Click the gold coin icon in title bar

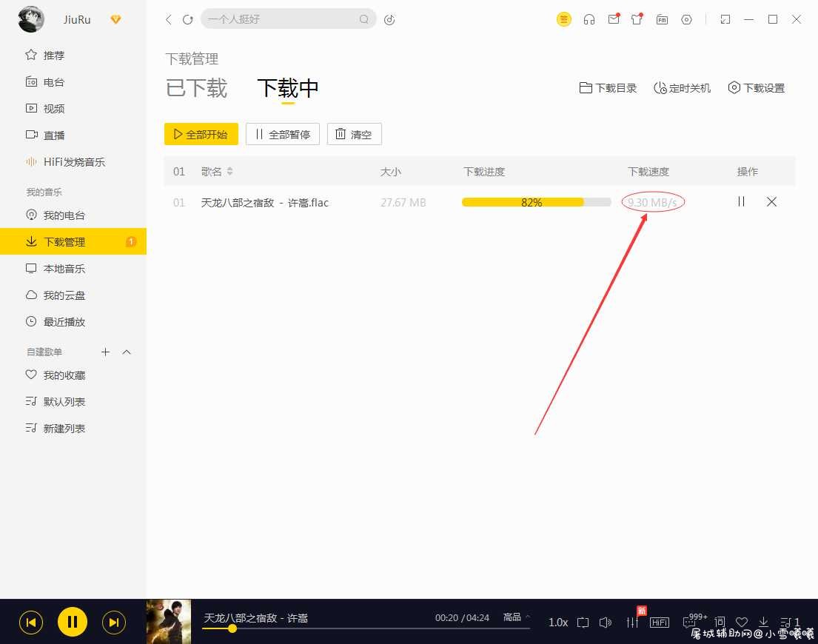click(x=563, y=20)
